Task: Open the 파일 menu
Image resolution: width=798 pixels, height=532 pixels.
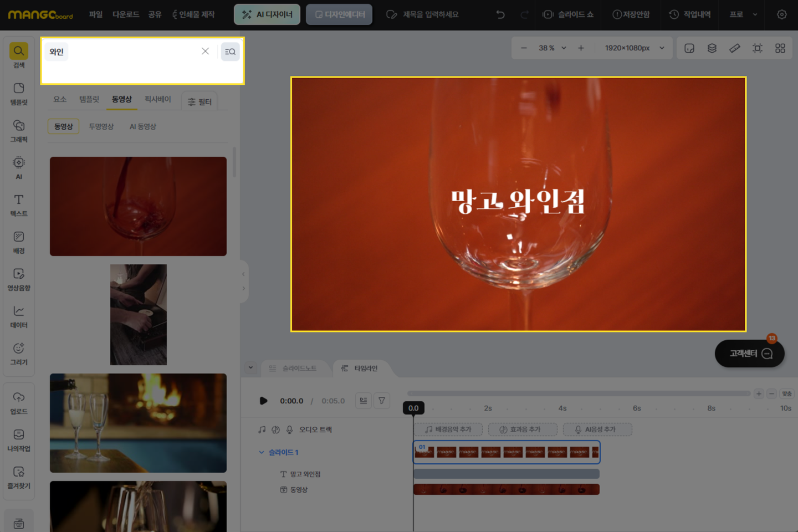Action: (x=96, y=14)
